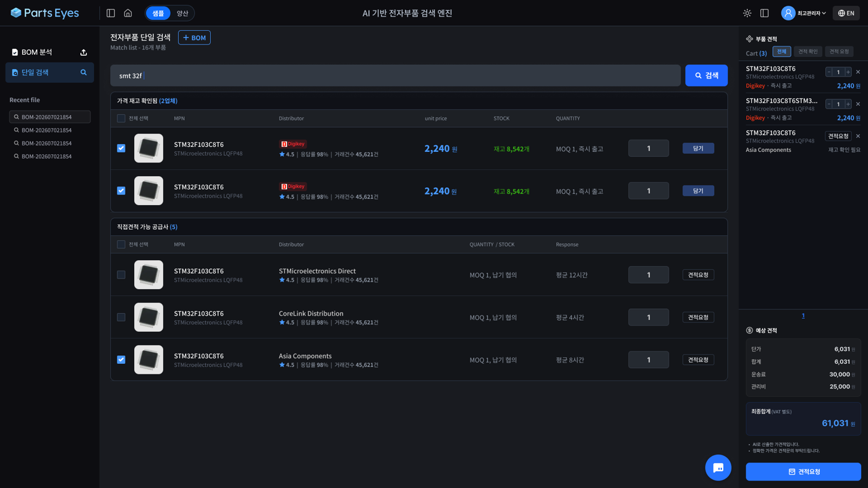This screenshot has height=488, width=868.
Task: Open BOM 분석 in the sidebar
Action: point(37,53)
